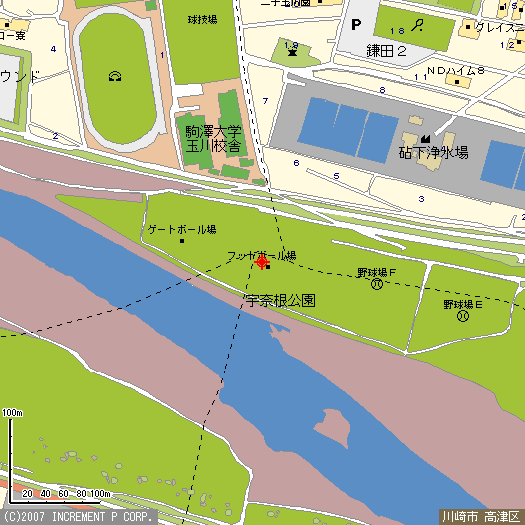525x525 pixels.
Task: Click the 鎌田2 district label
Action: click(386, 51)
